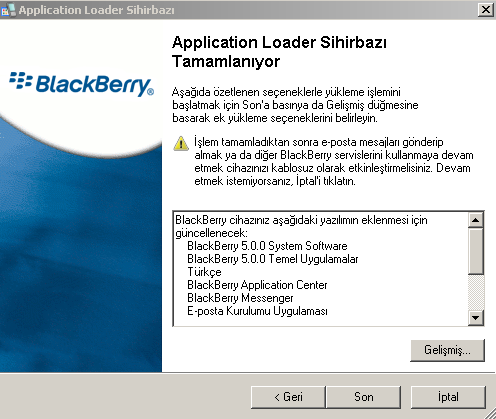The image size is (496, 419).
Task: Click the yellow warning triangle icon
Action: click(181, 143)
